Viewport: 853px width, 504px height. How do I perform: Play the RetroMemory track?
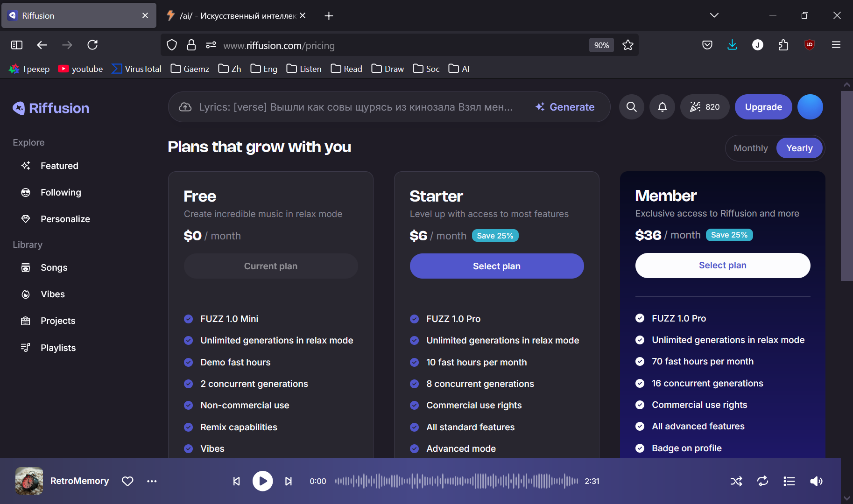[x=263, y=481]
